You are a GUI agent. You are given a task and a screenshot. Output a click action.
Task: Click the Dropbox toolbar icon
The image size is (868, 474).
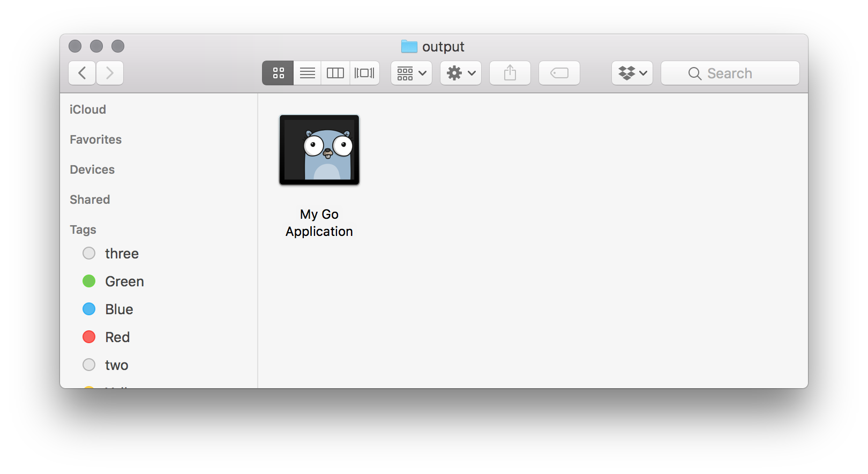[627, 73]
